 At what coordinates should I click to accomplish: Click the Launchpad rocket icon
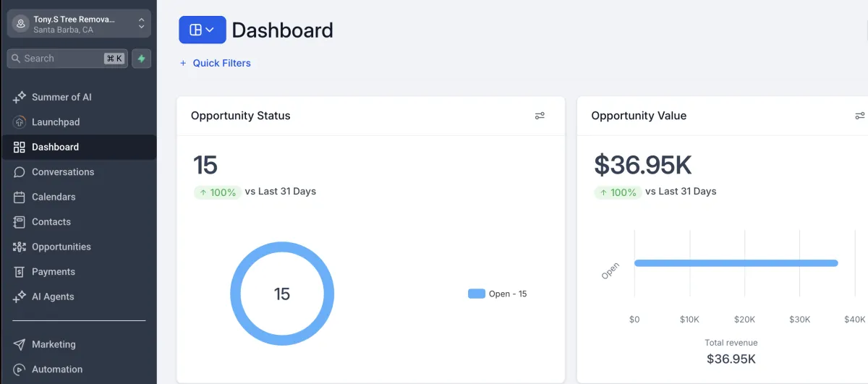pyautogui.click(x=20, y=122)
